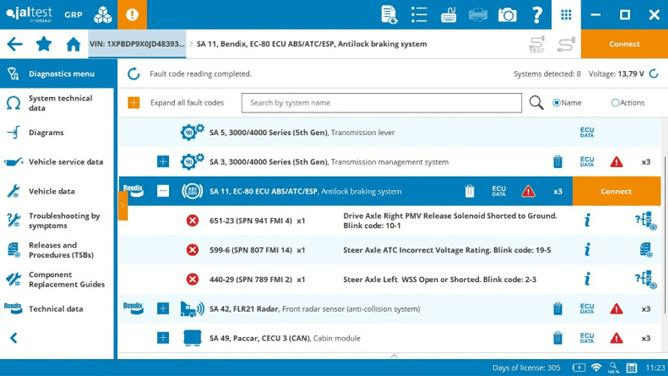This screenshot has height=376, width=668.
Task: Show info for fault code 440-29
Action: 587,279
